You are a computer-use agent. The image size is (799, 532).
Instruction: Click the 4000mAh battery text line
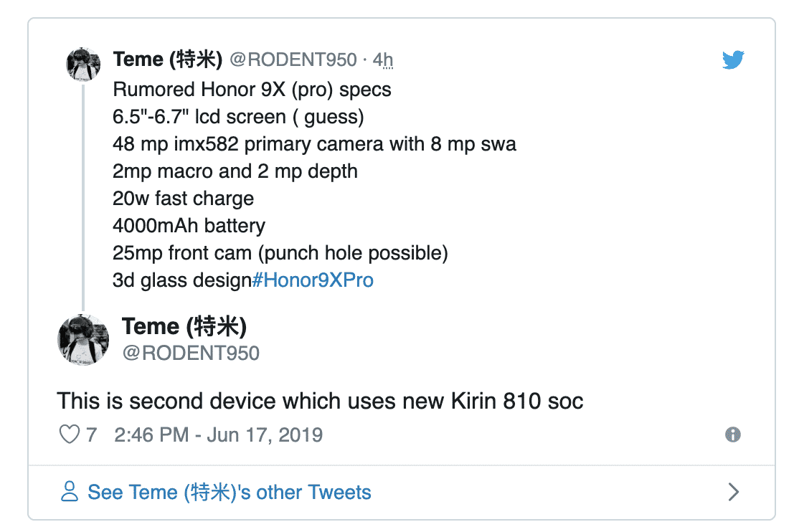[189, 226]
